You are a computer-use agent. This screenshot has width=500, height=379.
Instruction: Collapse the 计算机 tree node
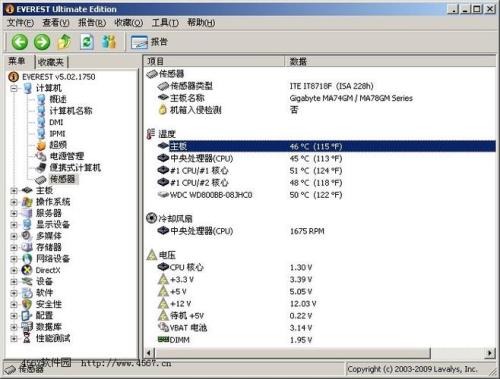(x=14, y=89)
